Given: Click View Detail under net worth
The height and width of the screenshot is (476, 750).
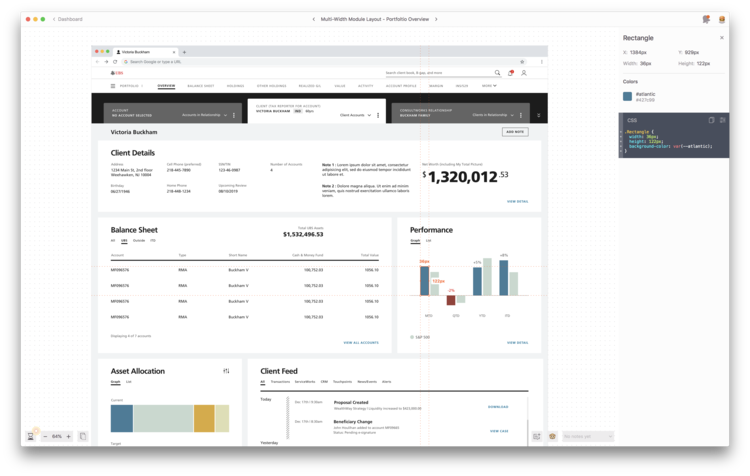Looking at the screenshot, I should [x=518, y=201].
